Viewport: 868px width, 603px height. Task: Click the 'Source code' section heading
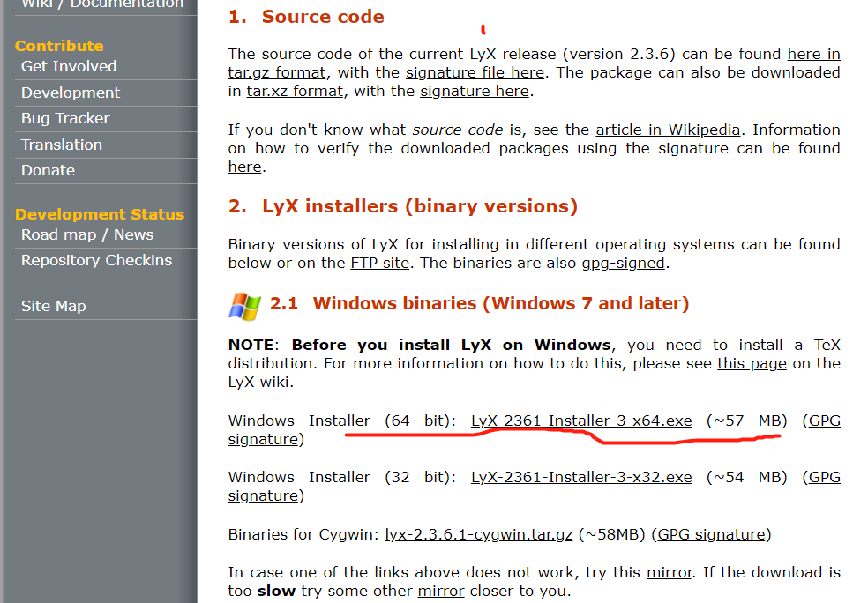[x=323, y=17]
